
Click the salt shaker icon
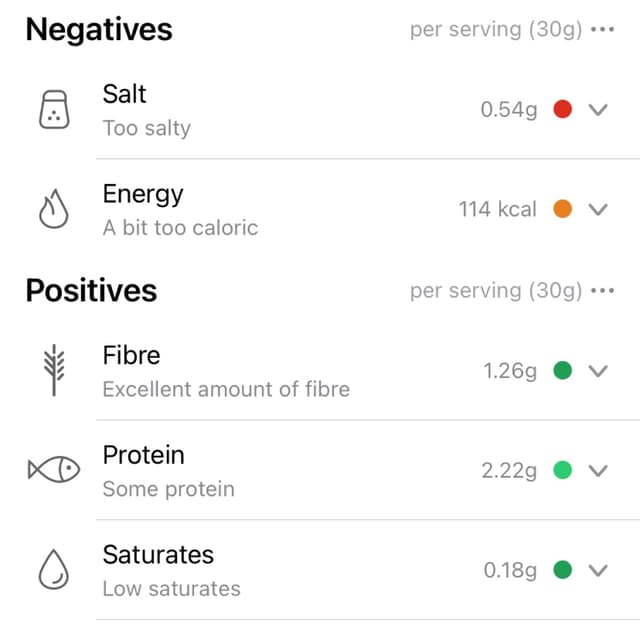tap(54, 109)
